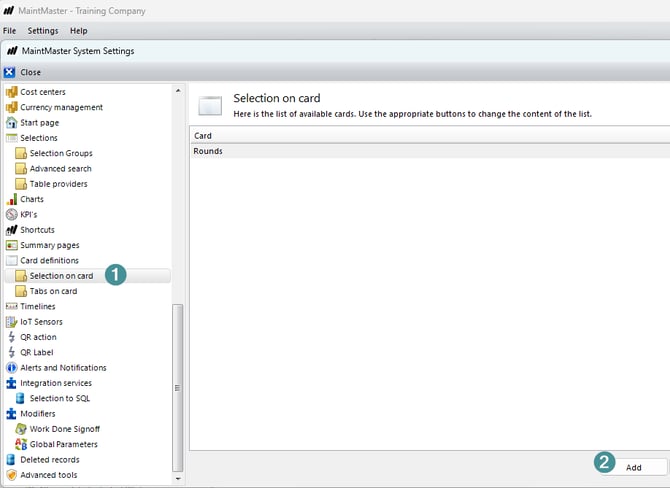Image resolution: width=670 pixels, height=488 pixels.
Task: Open the Settings menu
Action: point(43,31)
